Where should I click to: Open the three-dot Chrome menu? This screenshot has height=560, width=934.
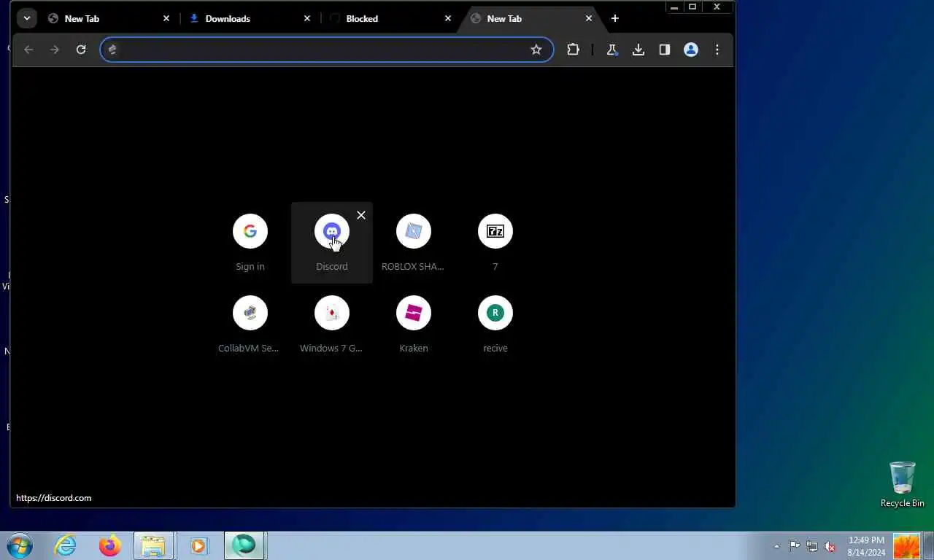tap(717, 50)
